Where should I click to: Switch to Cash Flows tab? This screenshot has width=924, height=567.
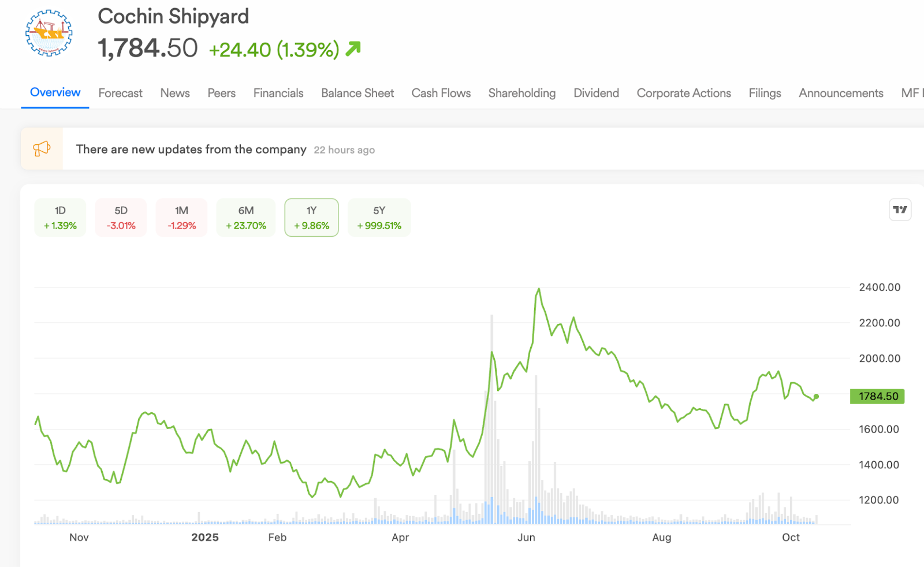[x=441, y=93]
